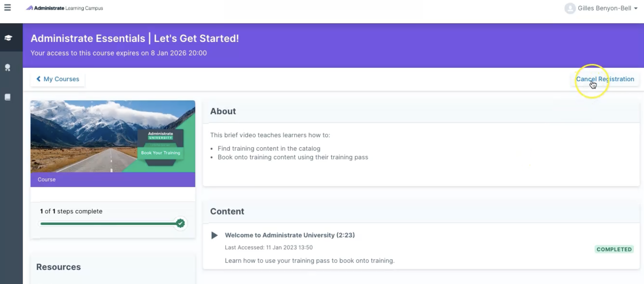The image size is (644, 284).
Task: Click the COMPLETED status badge
Action: (x=614, y=249)
